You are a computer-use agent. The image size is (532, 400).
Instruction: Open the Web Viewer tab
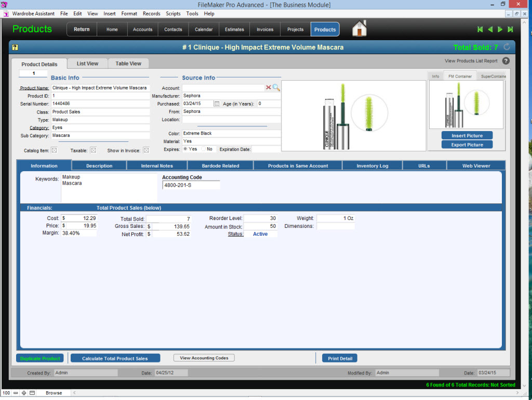click(476, 166)
